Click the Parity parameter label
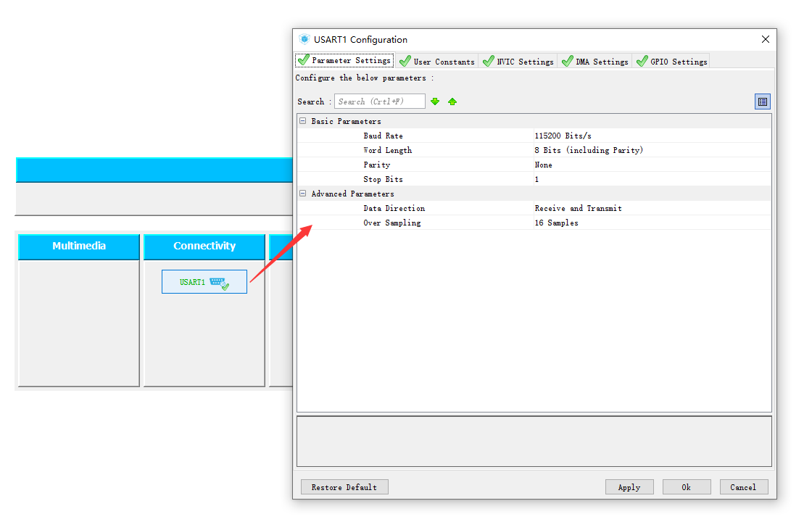 [x=377, y=165]
